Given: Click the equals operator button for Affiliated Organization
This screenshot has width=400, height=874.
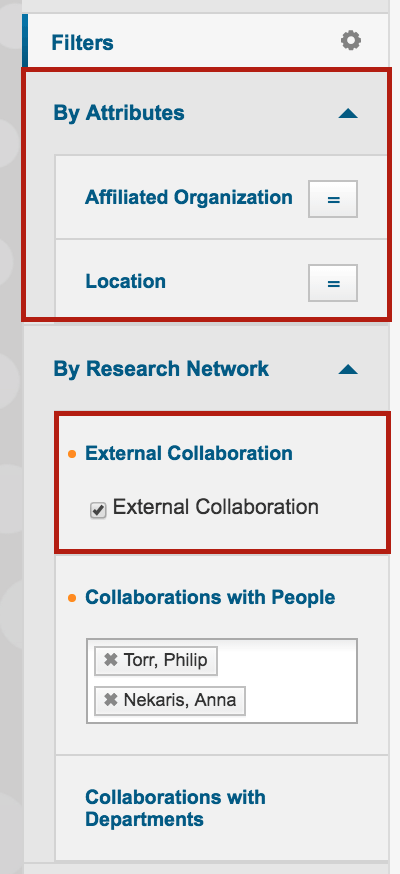Looking at the screenshot, I should tap(333, 199).
